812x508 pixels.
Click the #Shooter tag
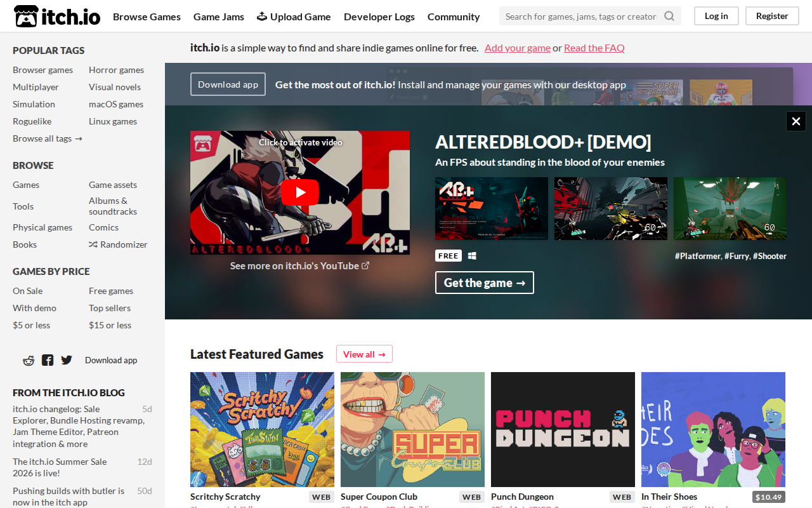click(769, 256)
